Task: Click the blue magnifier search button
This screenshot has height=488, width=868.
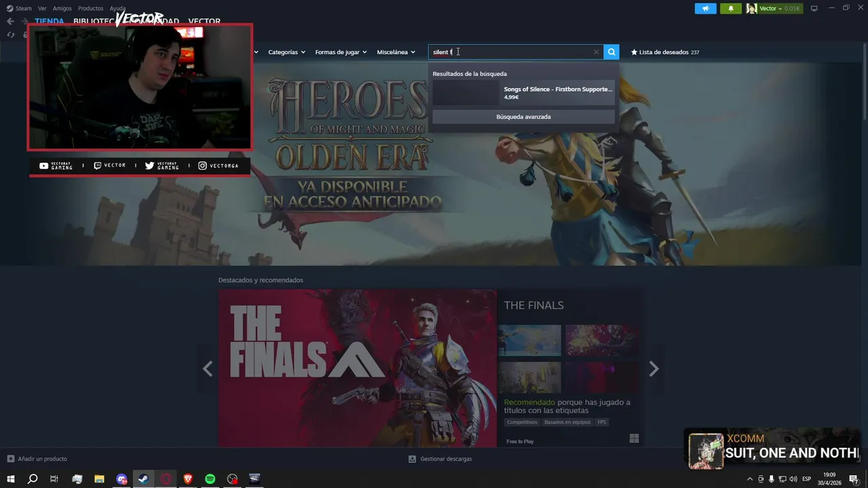Action: [612, 52]
